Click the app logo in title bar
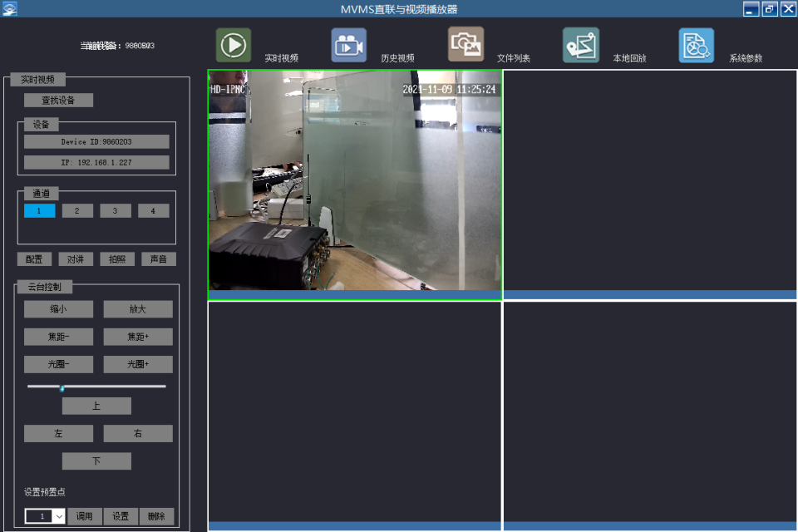Screen dimensions: 798x532 [x=9, y=8]
